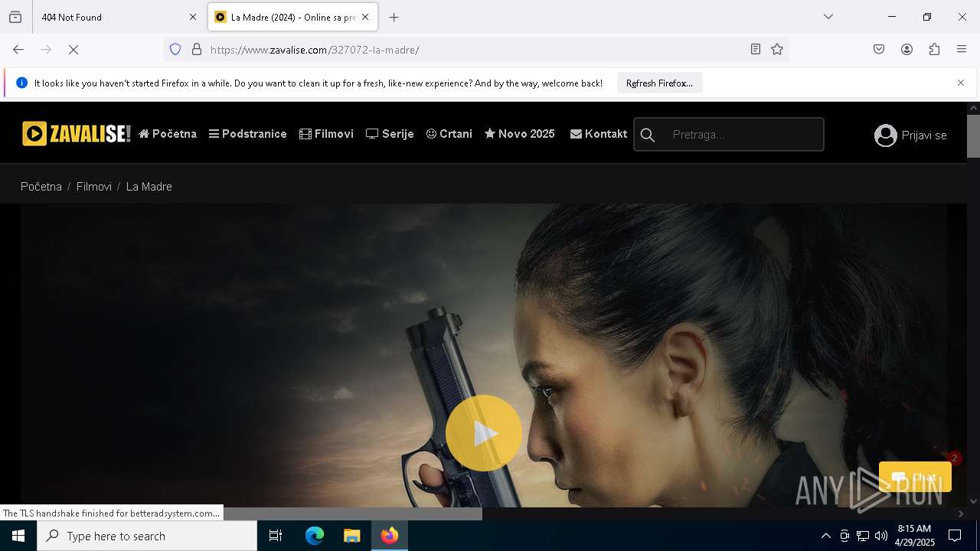The width and height of the screenshot is (980, 551).
Task: Click the Firefox taskbar icon
Action: (390, 536)
